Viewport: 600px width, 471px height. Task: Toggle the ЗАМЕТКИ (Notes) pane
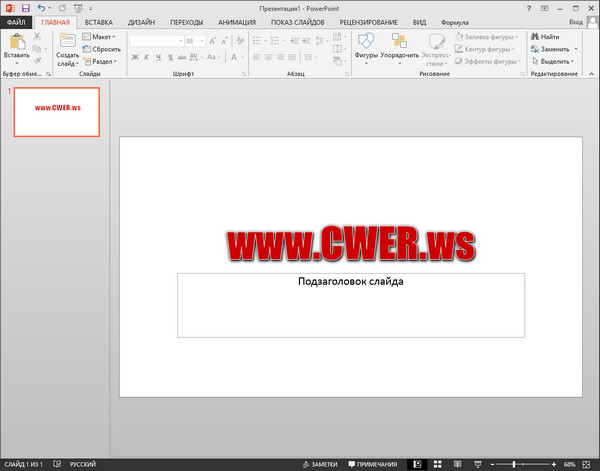coord(321,465)
